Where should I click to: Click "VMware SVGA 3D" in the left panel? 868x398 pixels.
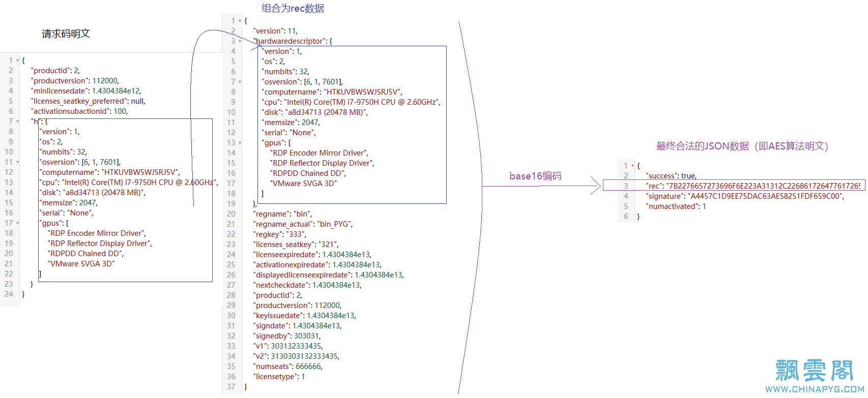point(81,264)
